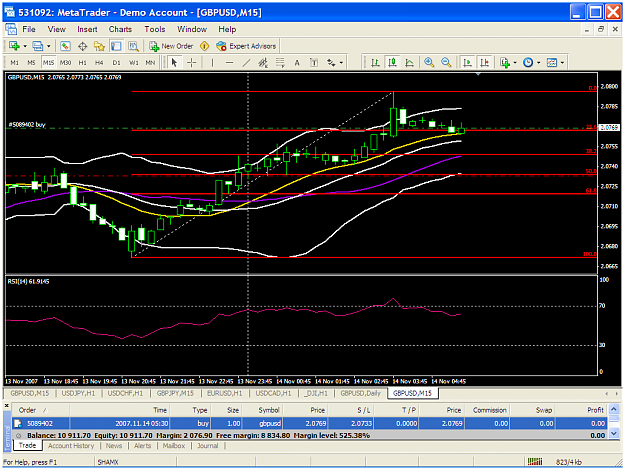The height and width of the screenshot is (470, 625).
Task: Set timeframe to M5
Action: tap(31, 63)
